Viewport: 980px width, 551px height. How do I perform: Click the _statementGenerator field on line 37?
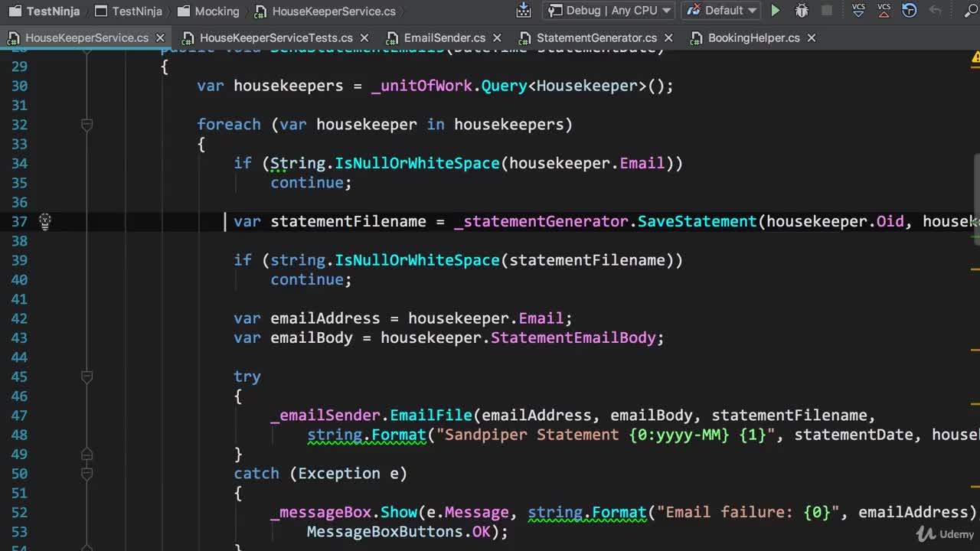pyautogui.click(x=541, y=221)
